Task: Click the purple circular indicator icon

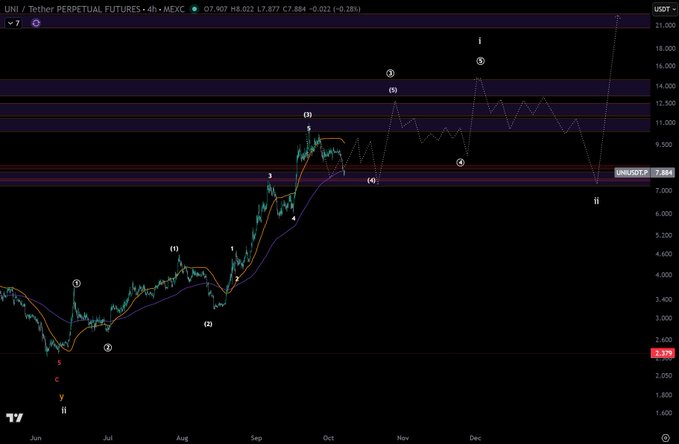Action: click(36, 23)
